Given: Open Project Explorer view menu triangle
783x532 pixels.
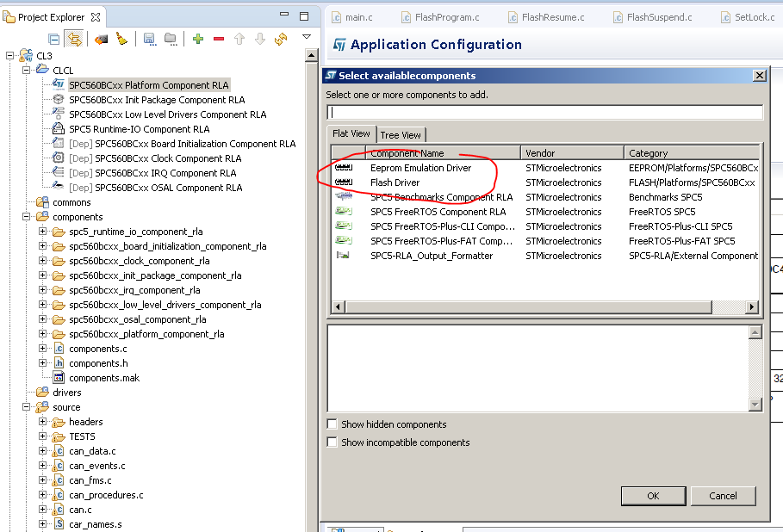Looking at the screenshot, I should click(307, 36).
